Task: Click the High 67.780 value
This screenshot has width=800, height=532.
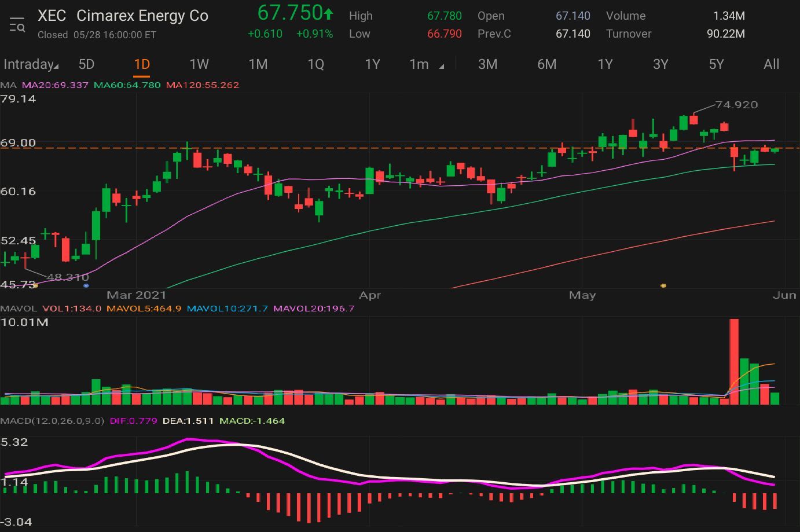Action: point(445,16)
